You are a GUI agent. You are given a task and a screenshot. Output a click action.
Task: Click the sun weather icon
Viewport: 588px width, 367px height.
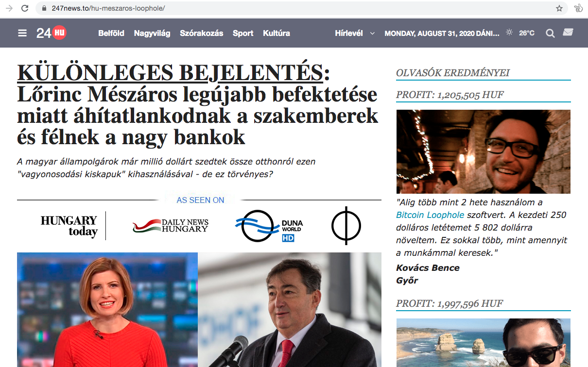click(509, 33)
